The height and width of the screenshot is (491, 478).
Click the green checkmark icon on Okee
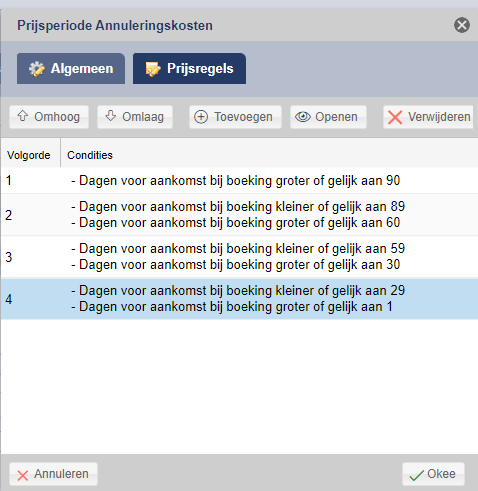(x=416, y=475)
